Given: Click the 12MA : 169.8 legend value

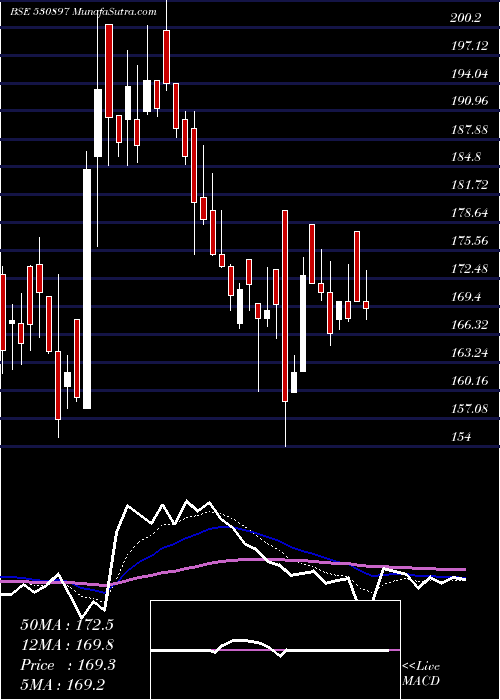Looking at the screenshot, I should pos(67,644).
